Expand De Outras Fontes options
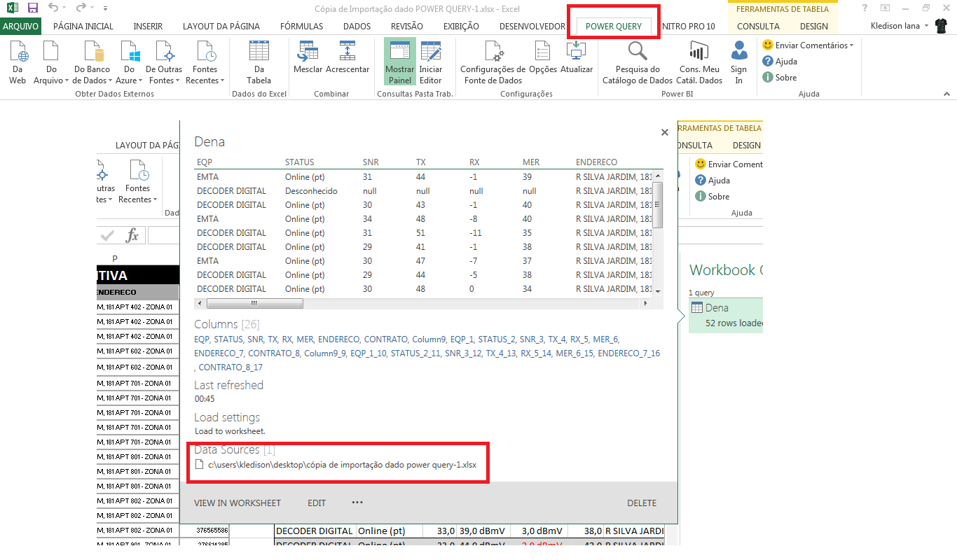The height and width of the screenshot is (560, 957). (164, 63)
